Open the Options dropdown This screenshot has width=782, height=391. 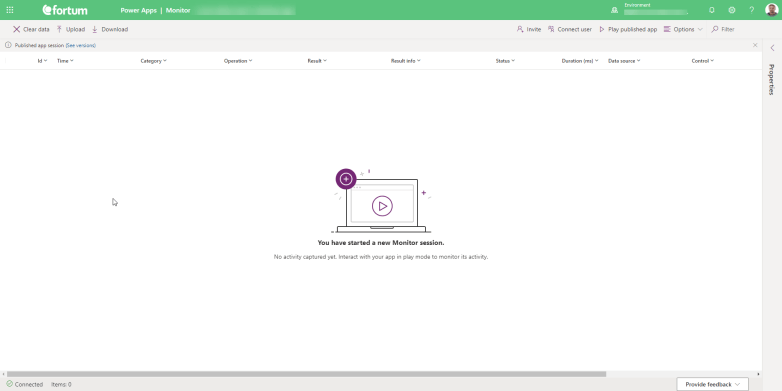coord(683,29)
